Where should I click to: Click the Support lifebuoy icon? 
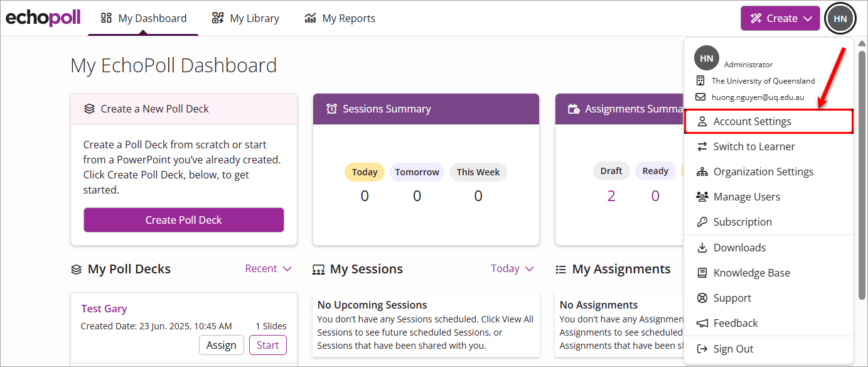(x=702, y=298)
